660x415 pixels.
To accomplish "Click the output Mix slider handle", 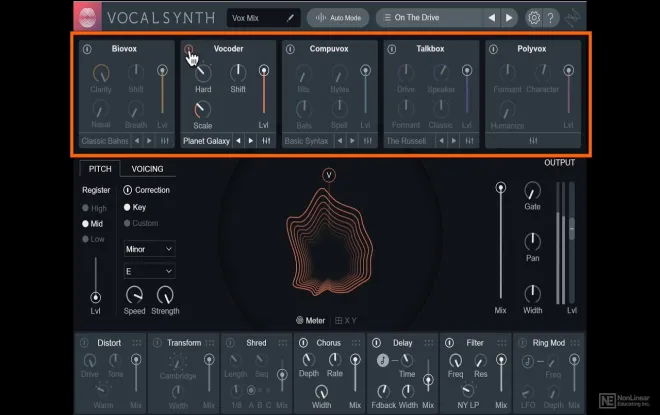I will coord(500,187).
